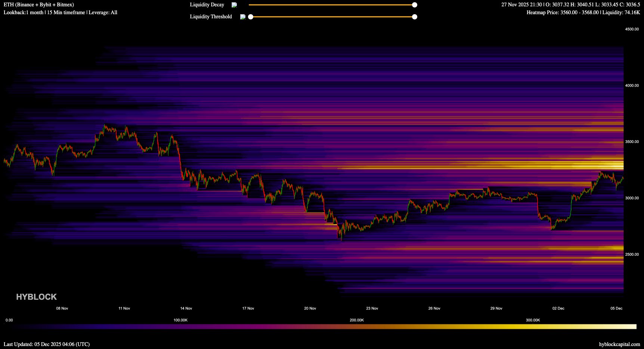Click the 4000.00 price axis label
Viewport: 644px width, 349px height.
[632, 85]
